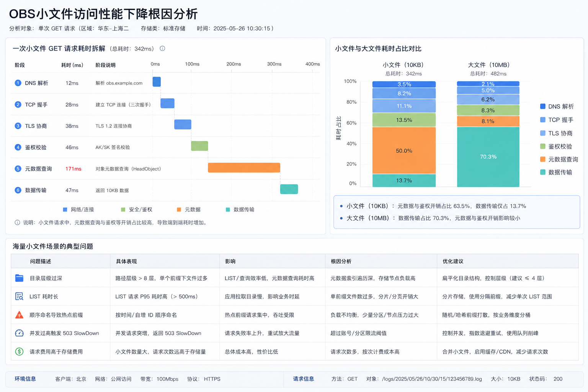This screenshot has height=392, width=588.
Task: Click step 6 badge for 数据传输
Action: 18,190
